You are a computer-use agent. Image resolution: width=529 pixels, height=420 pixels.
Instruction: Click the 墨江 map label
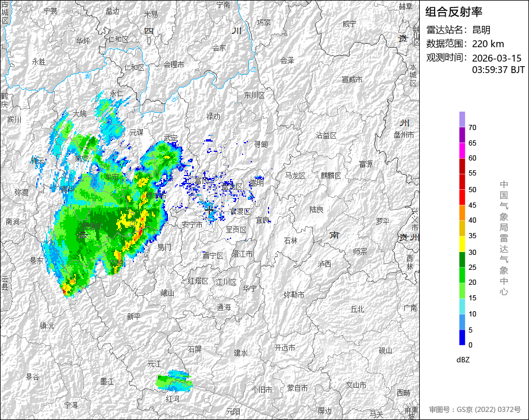click(x=107, y=381)
